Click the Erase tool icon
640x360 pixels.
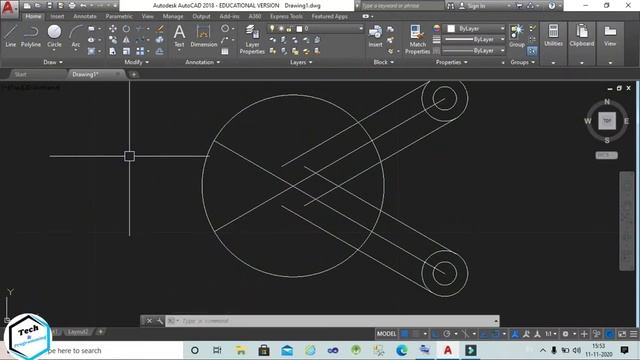coord(160,29)
